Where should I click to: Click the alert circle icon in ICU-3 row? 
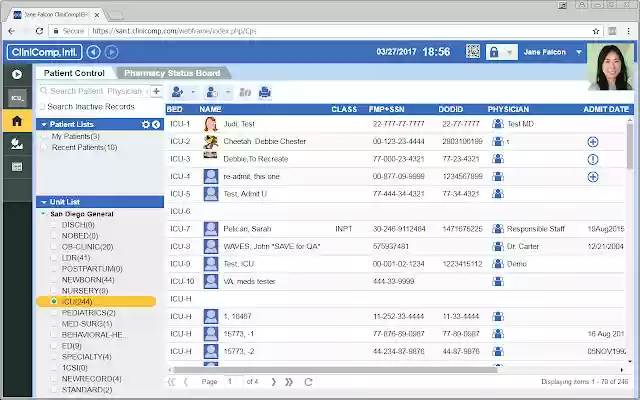pos(593,159)
